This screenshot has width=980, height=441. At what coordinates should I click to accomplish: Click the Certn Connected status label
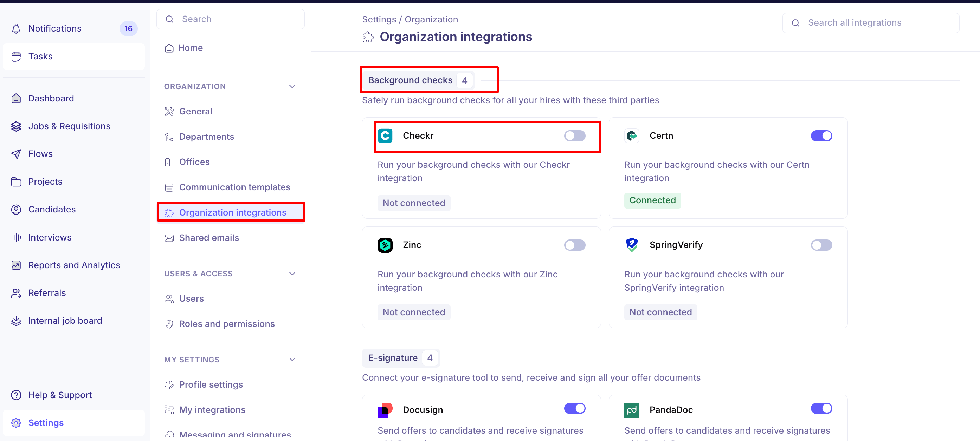click(x=652, y=200)
